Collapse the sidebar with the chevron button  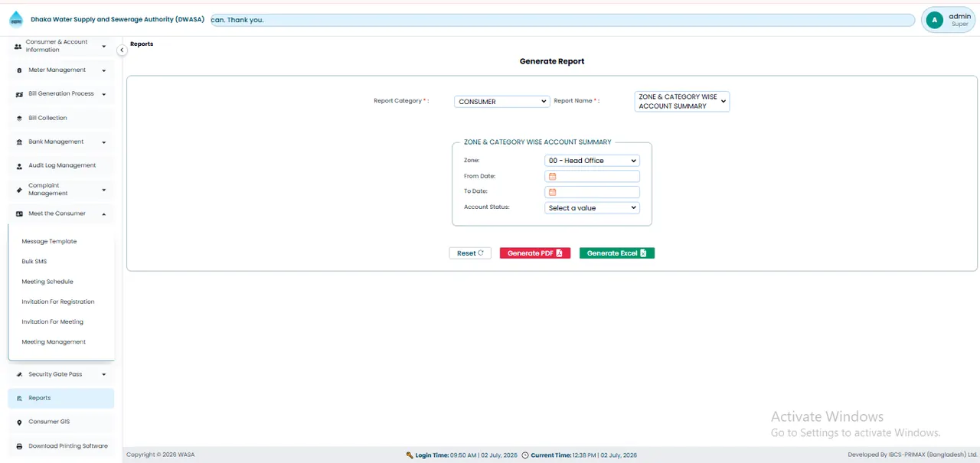tap(122, 50)
